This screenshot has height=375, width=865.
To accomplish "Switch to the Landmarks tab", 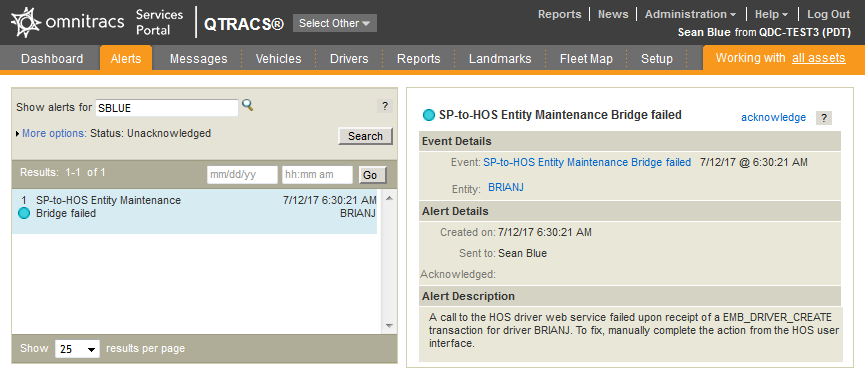I will [500, 58].
